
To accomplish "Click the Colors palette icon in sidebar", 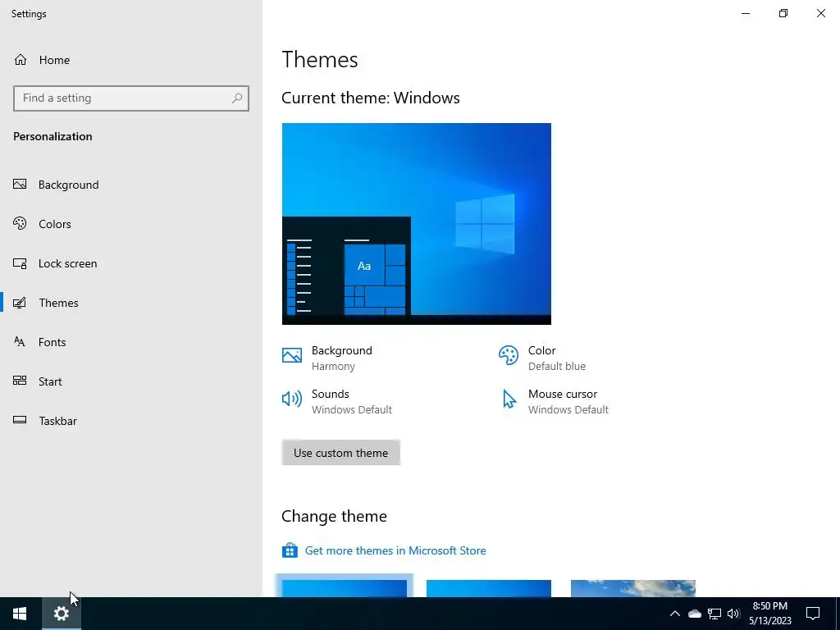I will [x=20, y=223].
